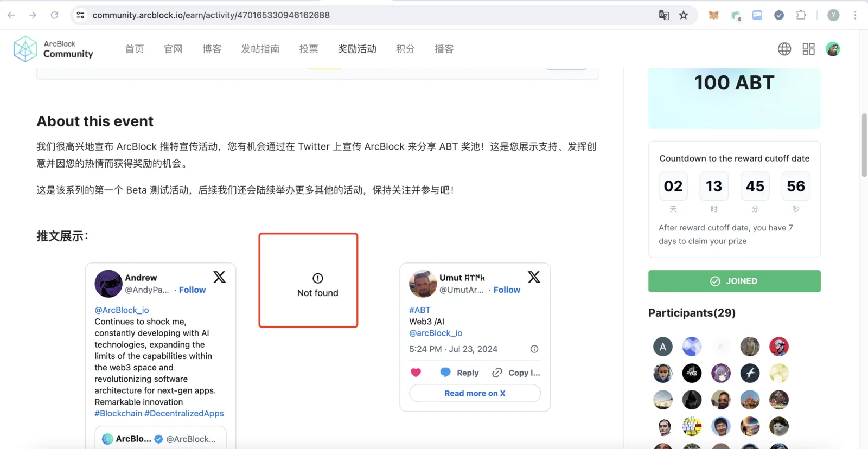The width and height of the screenshot is (868, 449).
Task: Open Umut's display name on the tweet
Action: (x=462, y=278)
